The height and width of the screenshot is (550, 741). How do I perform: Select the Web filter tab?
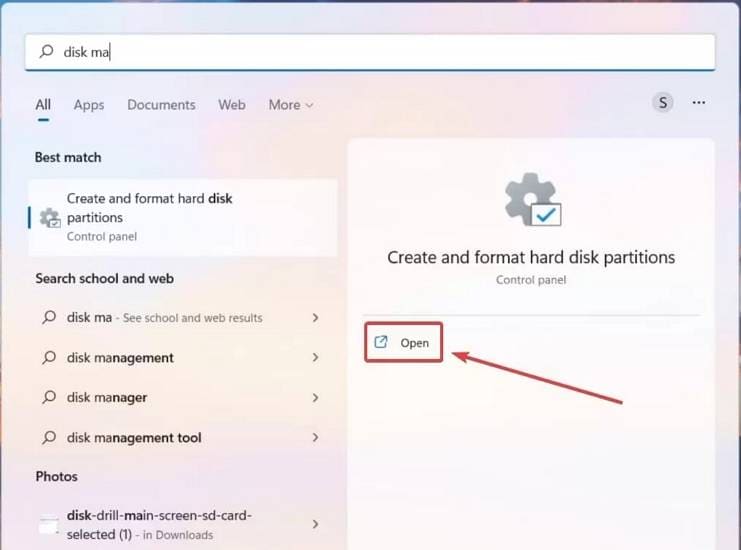pyautogui.click(x=232, y=104)
